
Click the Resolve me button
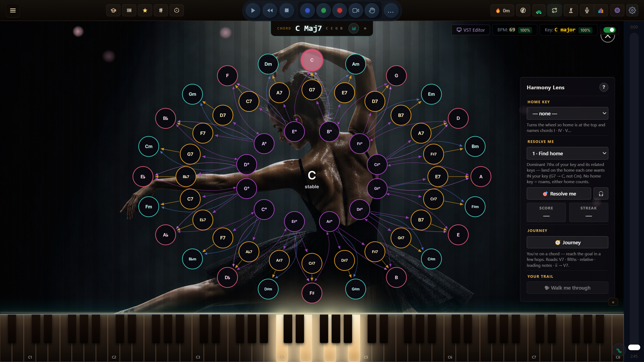point(559,194)
